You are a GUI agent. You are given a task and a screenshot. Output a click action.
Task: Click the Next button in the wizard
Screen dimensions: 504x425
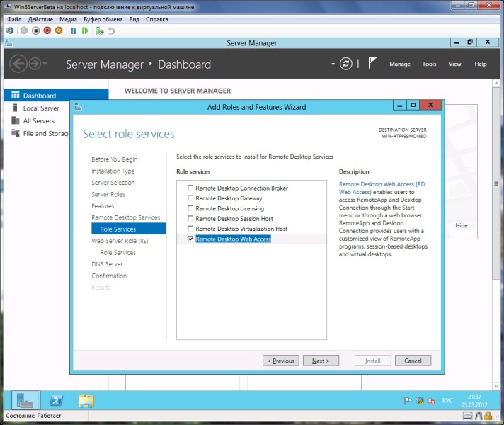pyautogui.click(x=321, y=361)
